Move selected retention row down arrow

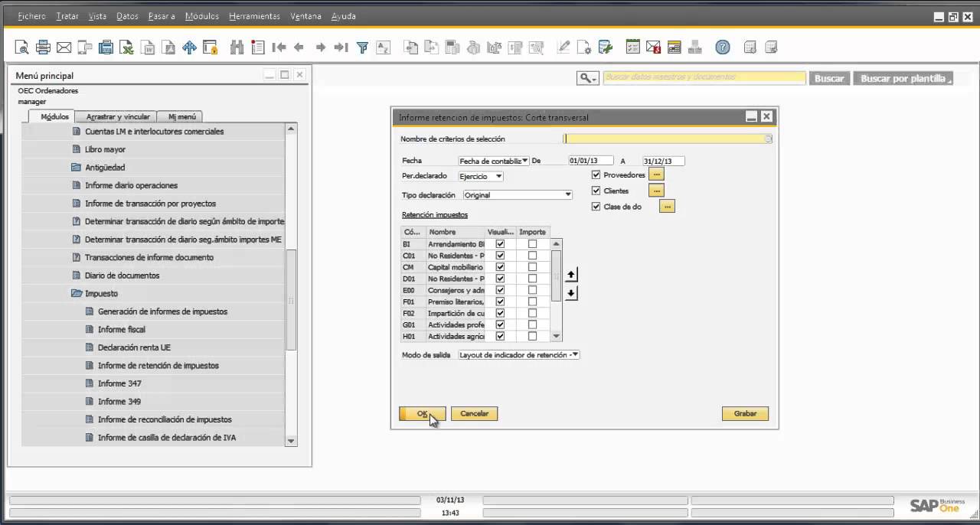click(571, 293)
